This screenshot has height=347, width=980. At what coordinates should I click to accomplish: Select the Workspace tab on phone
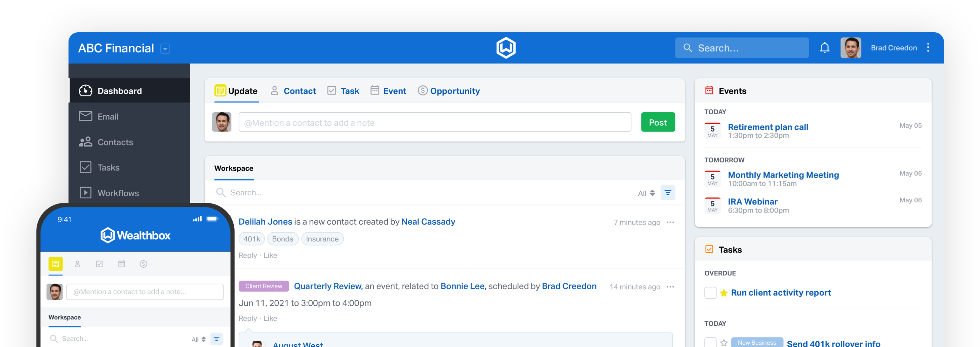(x=64, y=317)
